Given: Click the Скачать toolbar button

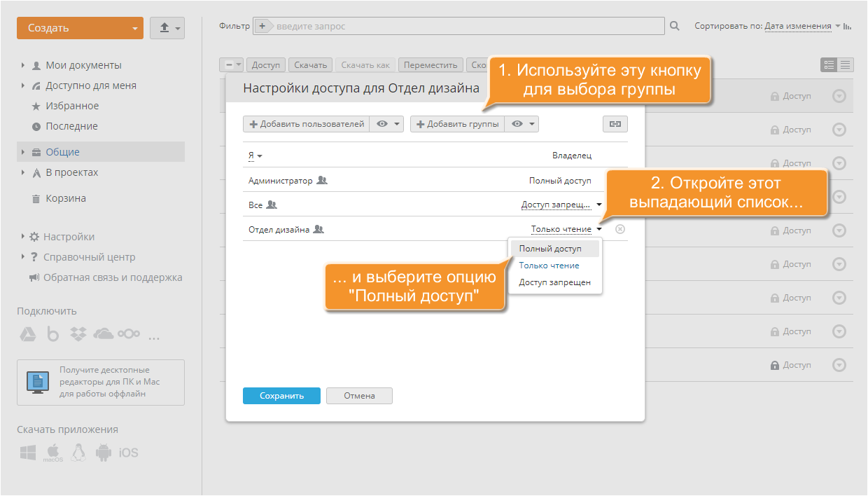Looking at the screenshot, I should 310,64.
